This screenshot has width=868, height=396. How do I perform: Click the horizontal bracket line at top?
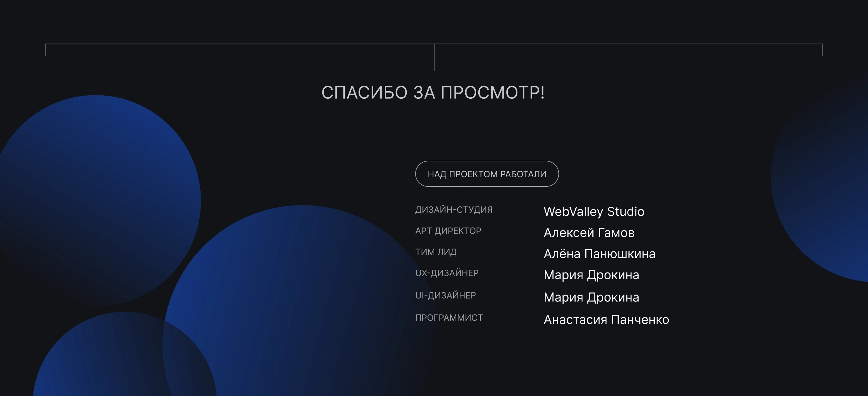pyautogui.click(x=236, y=44)
